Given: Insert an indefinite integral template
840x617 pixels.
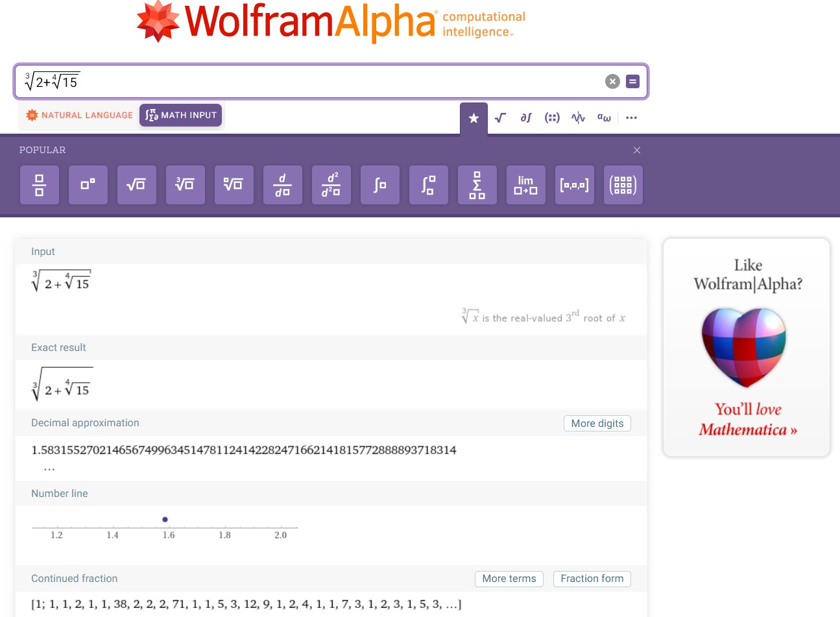Looking at the screenshot, I should pyautogui.click(x=380, y=185).
